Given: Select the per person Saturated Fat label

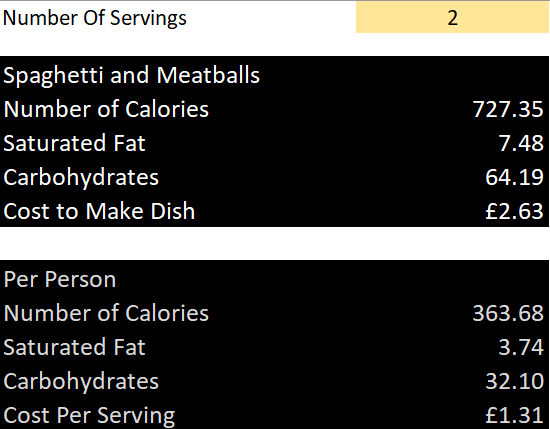Looking at the screenshot, I should point(74,347).
